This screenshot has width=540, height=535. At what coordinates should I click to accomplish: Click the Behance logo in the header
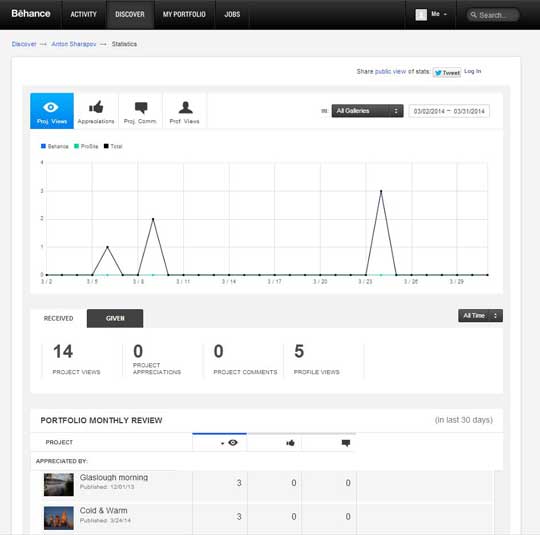[x=31, y=14]
